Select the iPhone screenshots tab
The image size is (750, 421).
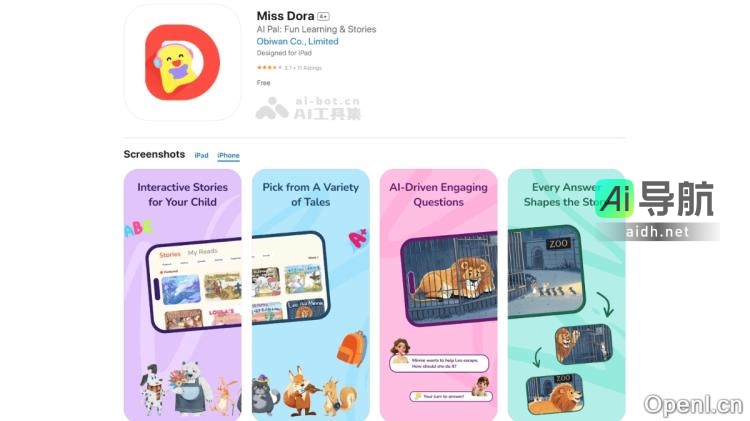(228, 155)
